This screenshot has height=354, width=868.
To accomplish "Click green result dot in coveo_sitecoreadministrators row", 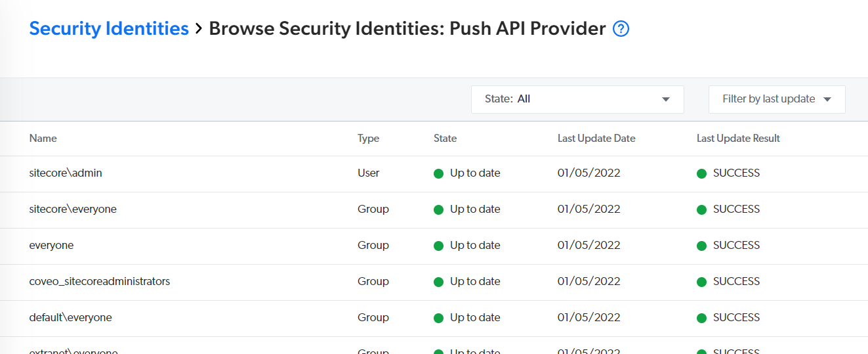I will coord(701,282).
